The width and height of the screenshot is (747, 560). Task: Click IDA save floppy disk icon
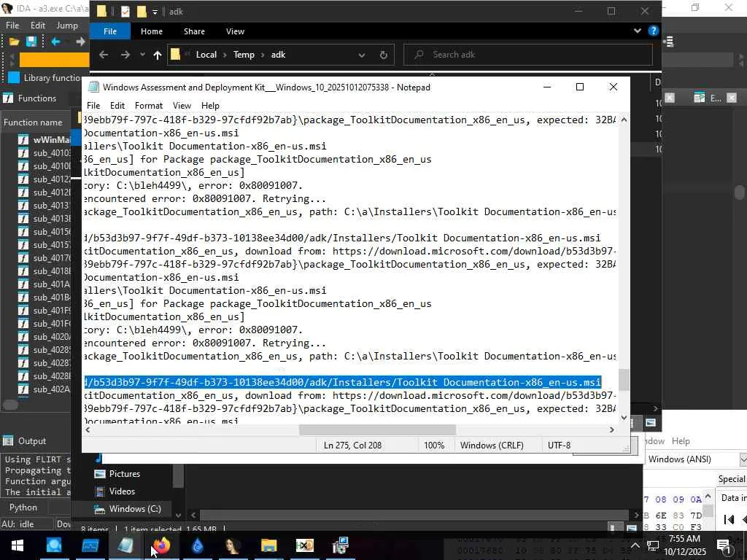click(x=31, y=42)
